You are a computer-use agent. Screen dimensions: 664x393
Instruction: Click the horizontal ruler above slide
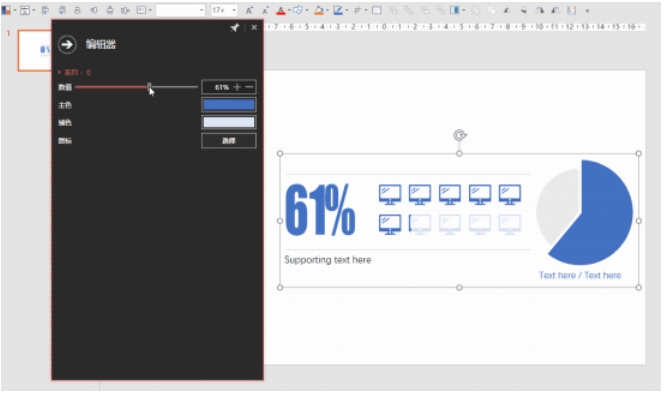point(454,27)
